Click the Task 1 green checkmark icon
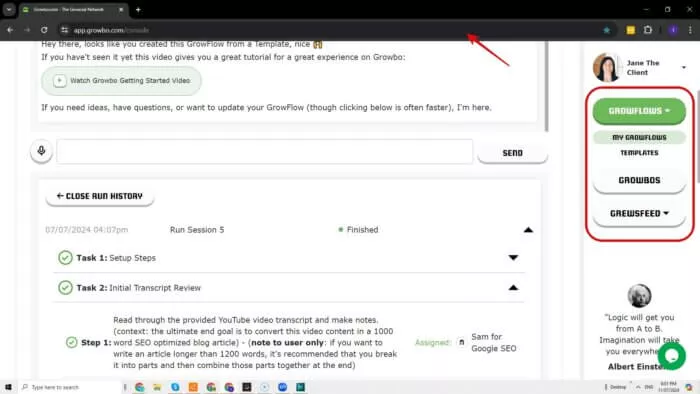This screenshot has width=700, height=394. point(65,257)
